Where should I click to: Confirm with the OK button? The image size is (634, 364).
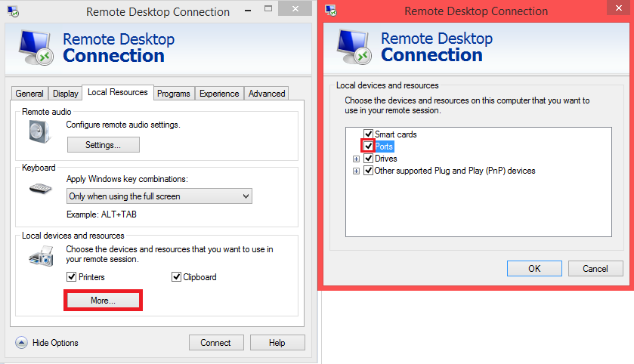tap(534, 269)
